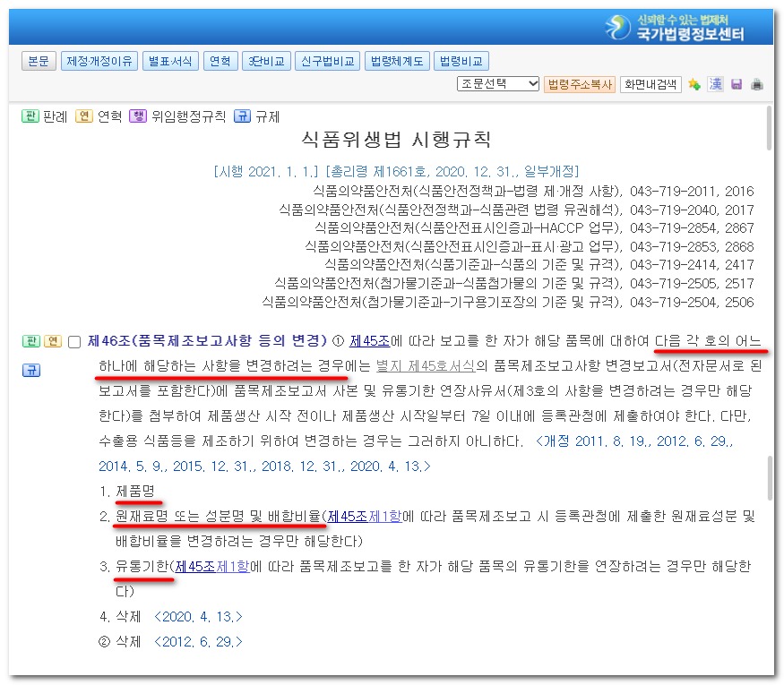Switch to the 별표·서식 tab

pyautogui.click(x=170, y=61)
